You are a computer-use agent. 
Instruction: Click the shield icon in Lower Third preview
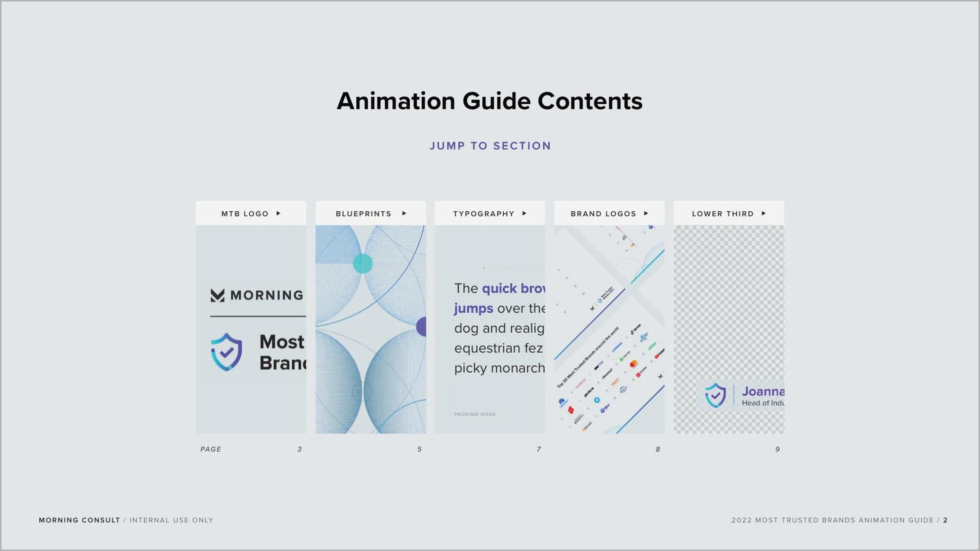coord(715,395)
